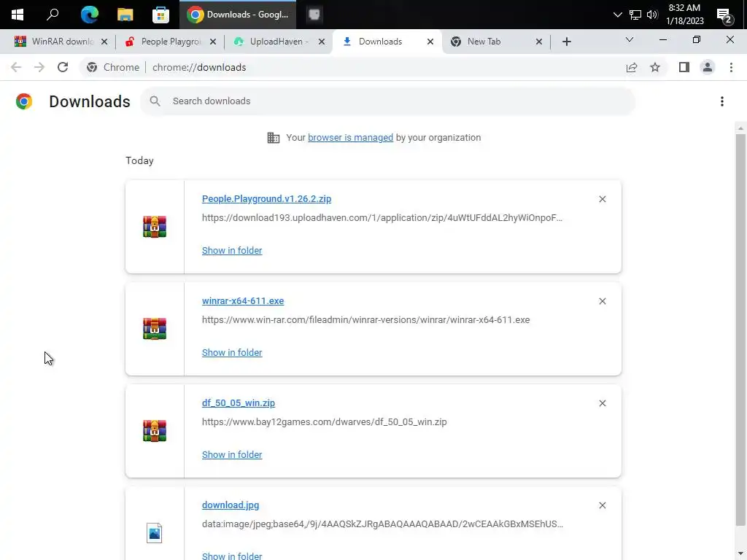The width and height of the screenshot is (747, 560).
Task: Click the Today date heading
Action: coord(139,160)
